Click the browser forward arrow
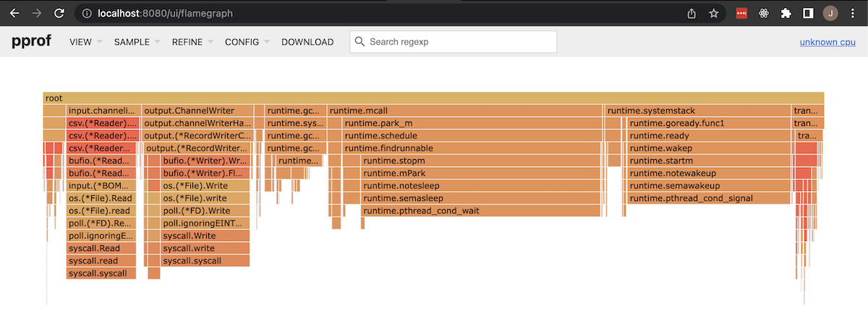Screen dimensions: 868x319 37,13
